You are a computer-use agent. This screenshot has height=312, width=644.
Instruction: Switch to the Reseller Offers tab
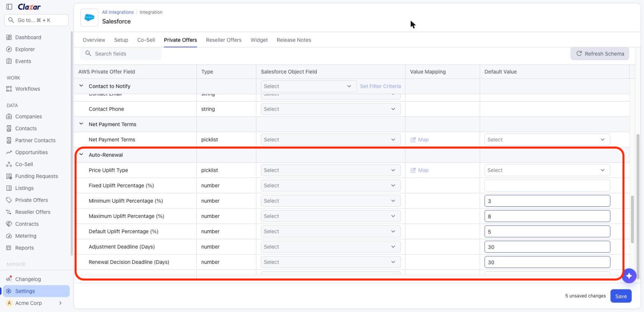223,40
